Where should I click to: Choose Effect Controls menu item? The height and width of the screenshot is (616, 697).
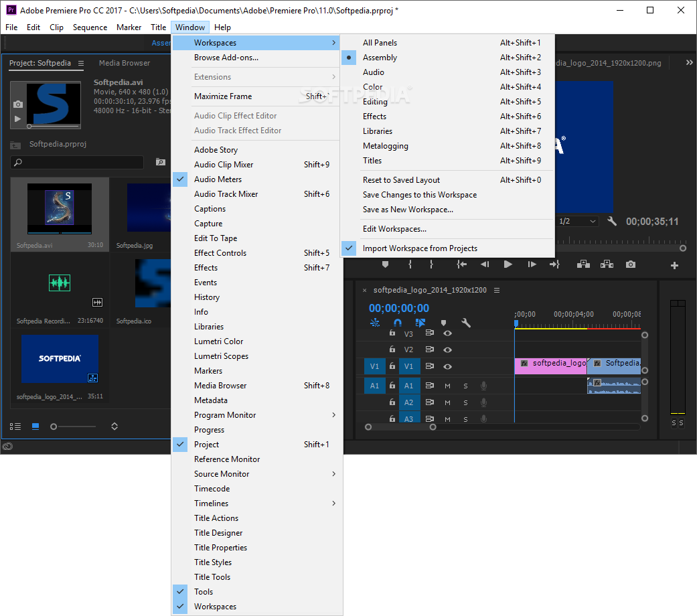(257, 253)
